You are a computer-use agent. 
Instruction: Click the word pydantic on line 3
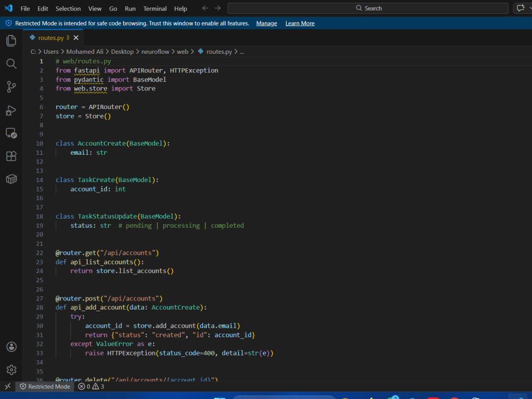coord(88,80)
